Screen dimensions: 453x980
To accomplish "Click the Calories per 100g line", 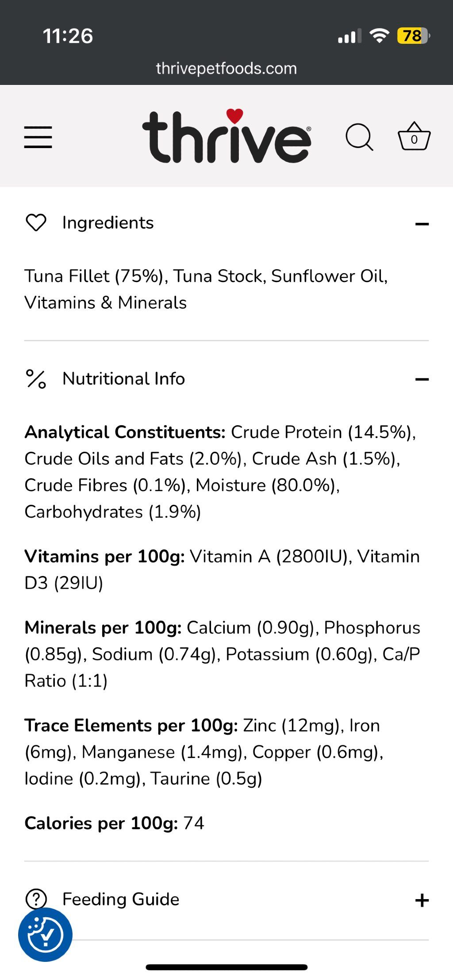I will click(x=114, y=823).
